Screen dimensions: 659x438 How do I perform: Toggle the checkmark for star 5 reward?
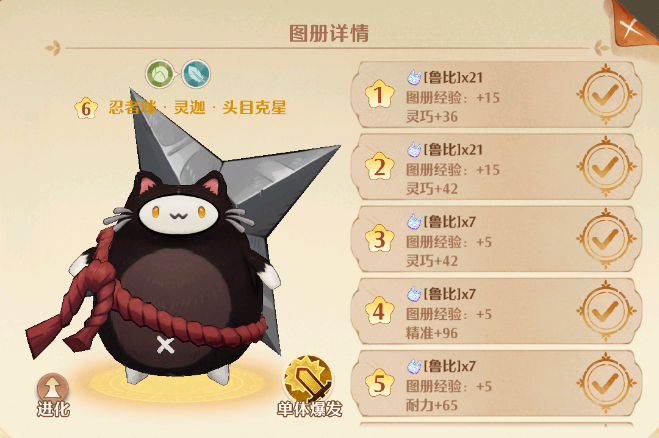point(606,383)
